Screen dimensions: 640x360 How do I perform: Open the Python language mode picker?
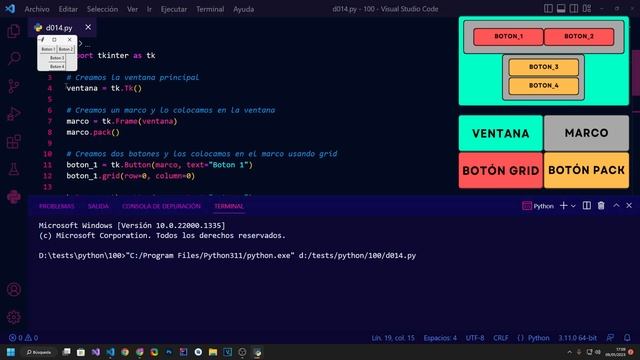538,338
